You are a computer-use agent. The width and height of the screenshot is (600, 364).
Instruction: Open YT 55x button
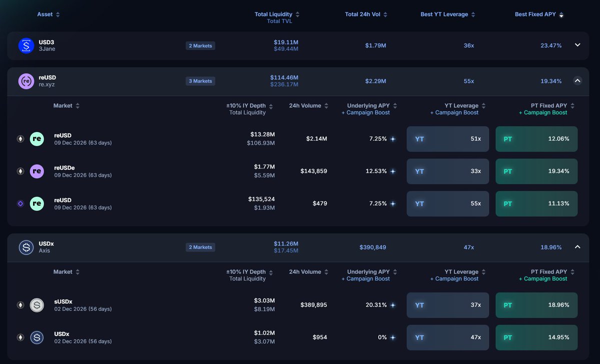click(x=448, y=204)
